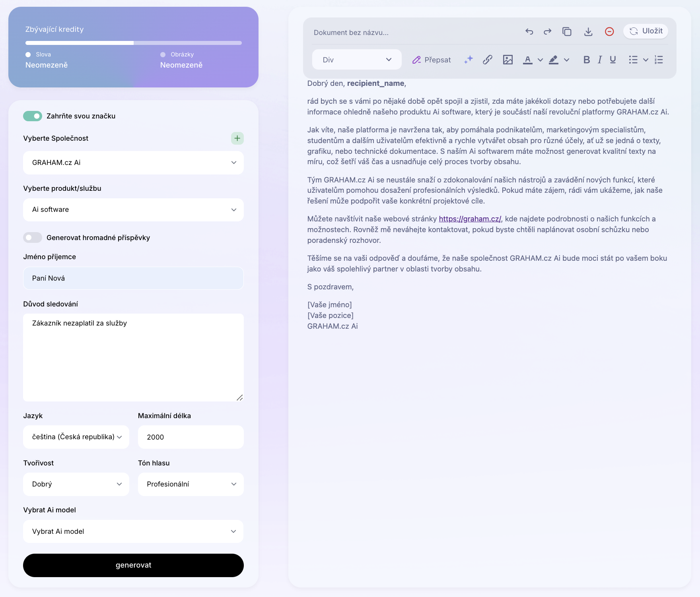This screenshot has height=597, width=700.
Task: Click the Zbývající kredity heading
Action: tap(54, 29)
